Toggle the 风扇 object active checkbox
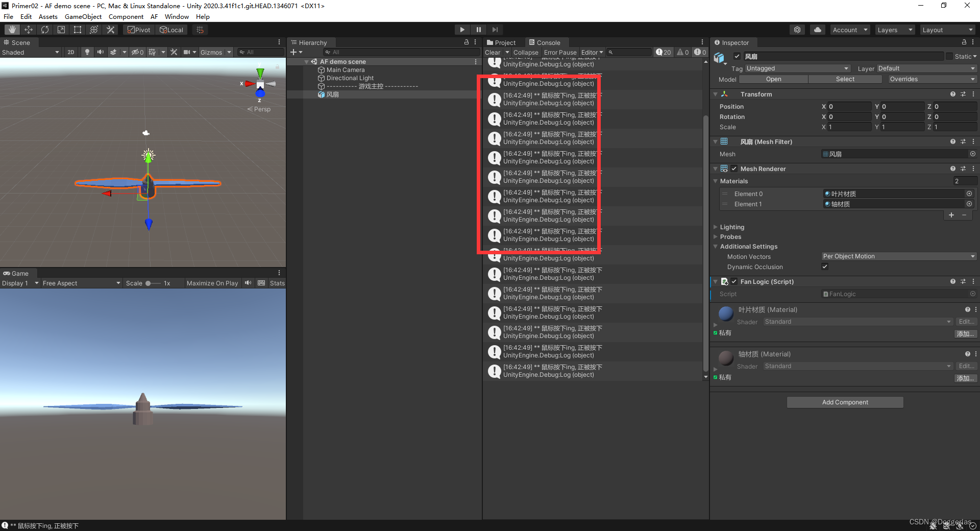 click(x=737, y=56)
